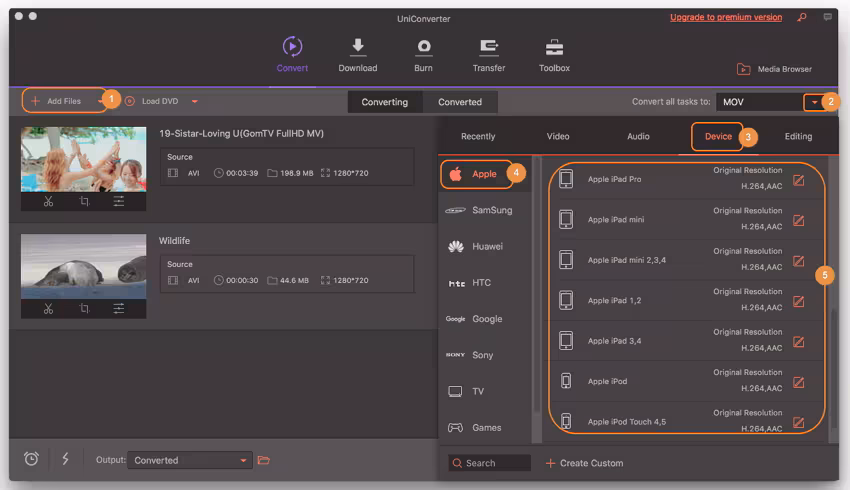The width and height of the screenshot is (850, 490).
Task: Click Load DVD button
Action: (152, 101)
